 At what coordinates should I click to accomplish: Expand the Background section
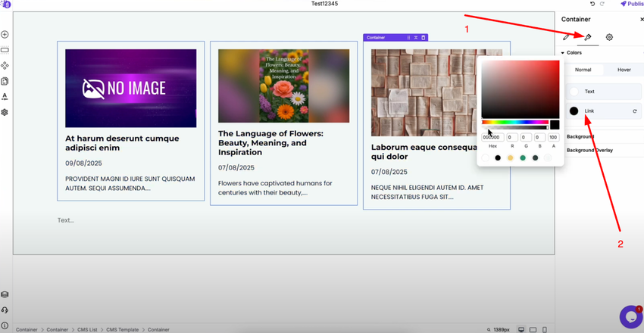click(580, 137)
